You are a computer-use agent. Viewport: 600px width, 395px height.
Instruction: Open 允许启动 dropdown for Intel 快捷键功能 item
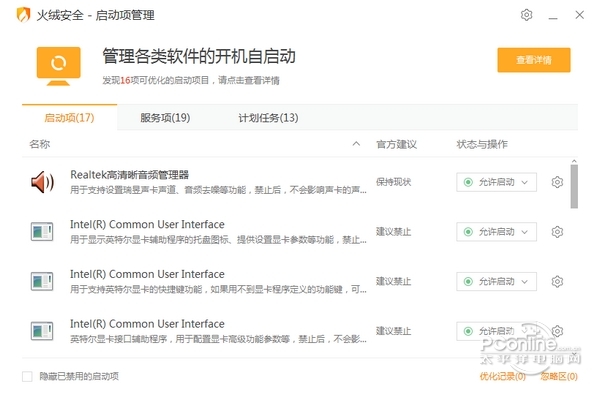(x=496, y=282)
